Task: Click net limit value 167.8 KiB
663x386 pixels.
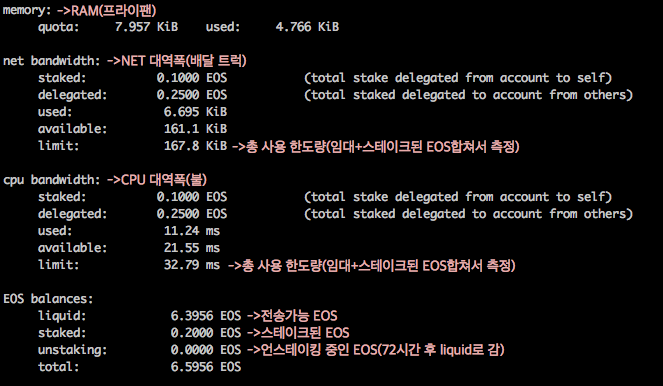Action: pyautogui.click(x=195, y=146)
